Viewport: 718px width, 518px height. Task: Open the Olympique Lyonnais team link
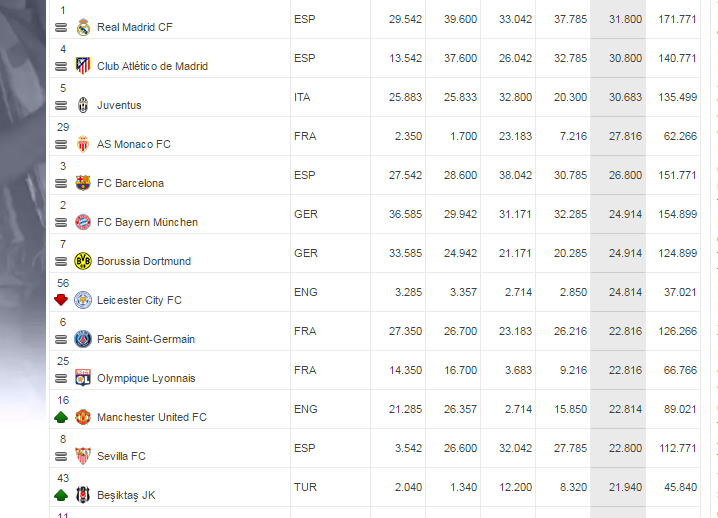click(x=146, y=378)
